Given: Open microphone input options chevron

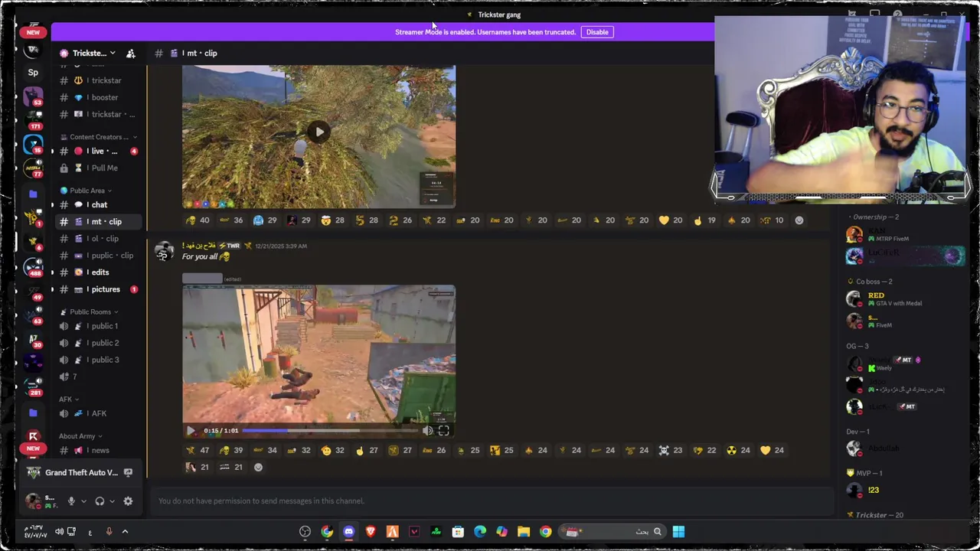Looking at the screenshot, I should click(83, 501).
